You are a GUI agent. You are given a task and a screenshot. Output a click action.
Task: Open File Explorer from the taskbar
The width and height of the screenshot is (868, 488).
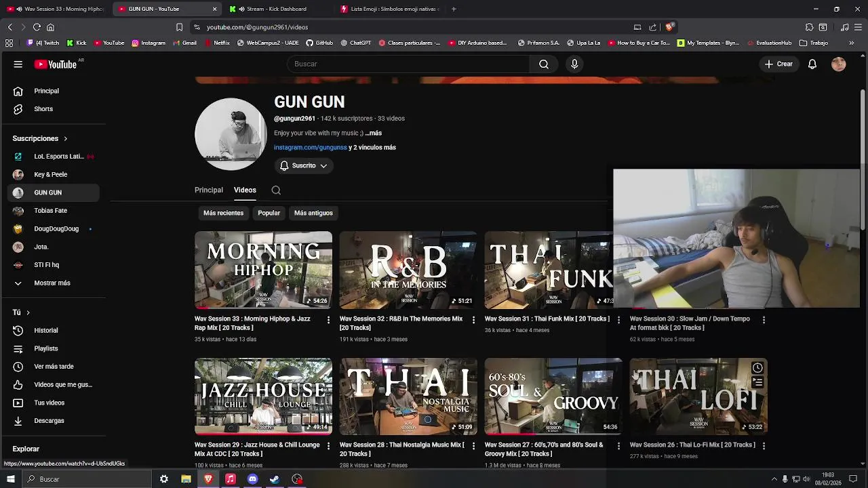click(186, 479)
